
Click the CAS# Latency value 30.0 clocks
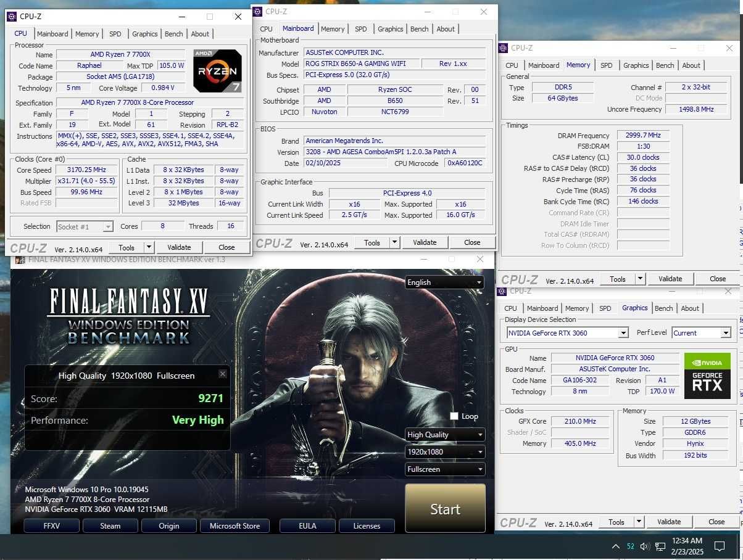click(x=643, y=157)
